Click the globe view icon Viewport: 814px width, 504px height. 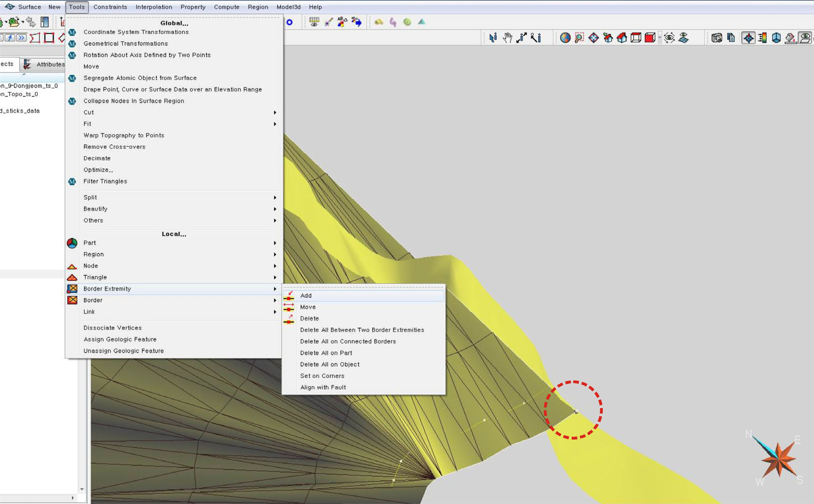pyautogui.click(x=565, y=38)
